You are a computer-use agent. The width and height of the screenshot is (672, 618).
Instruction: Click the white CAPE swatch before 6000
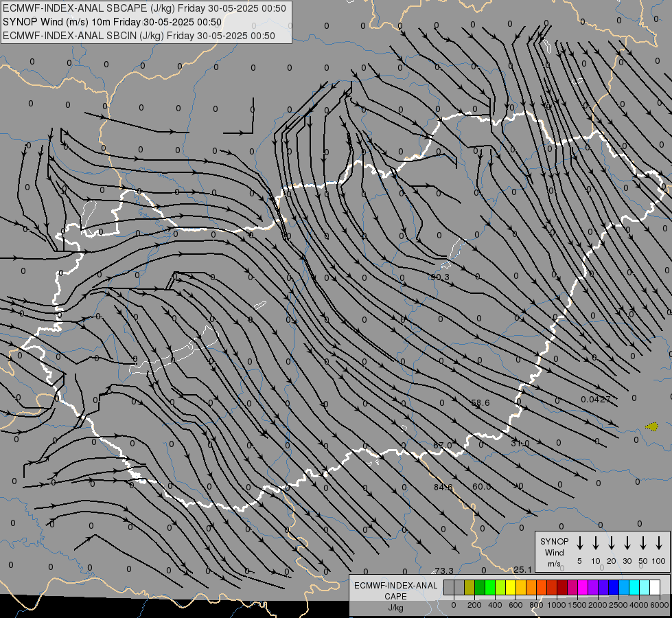tap(656, 587)
